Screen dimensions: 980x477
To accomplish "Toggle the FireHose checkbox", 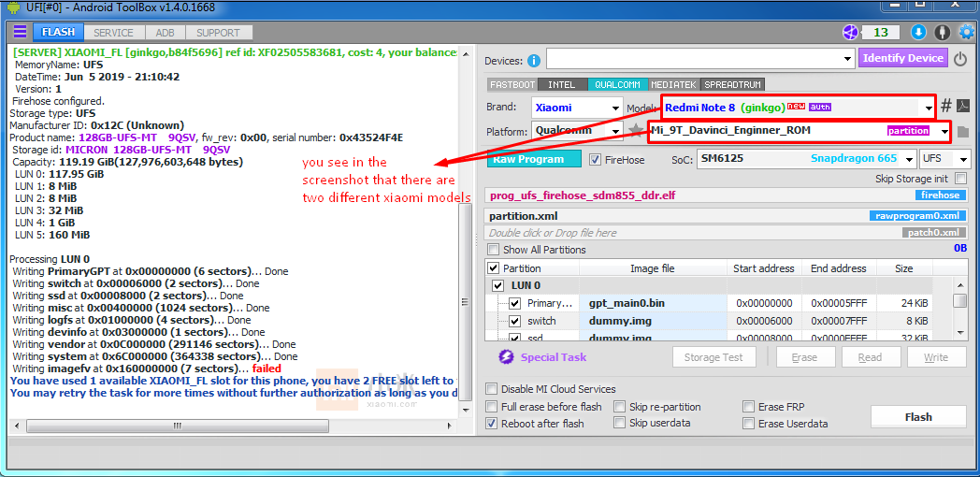I will pos(595,159).
